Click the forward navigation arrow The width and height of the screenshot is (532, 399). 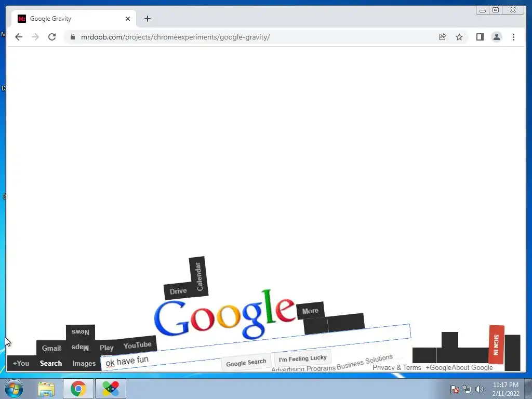tap(35, 37)
